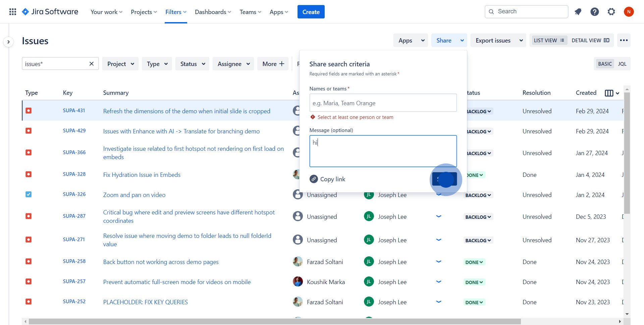Screen dimensions: 644x325
Task: Expand the Project filter dropdown
Action: tap(120, 64)
